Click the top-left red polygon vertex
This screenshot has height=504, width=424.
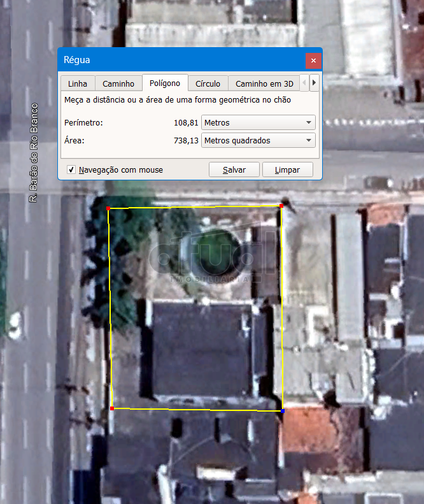tap(108, 208)
